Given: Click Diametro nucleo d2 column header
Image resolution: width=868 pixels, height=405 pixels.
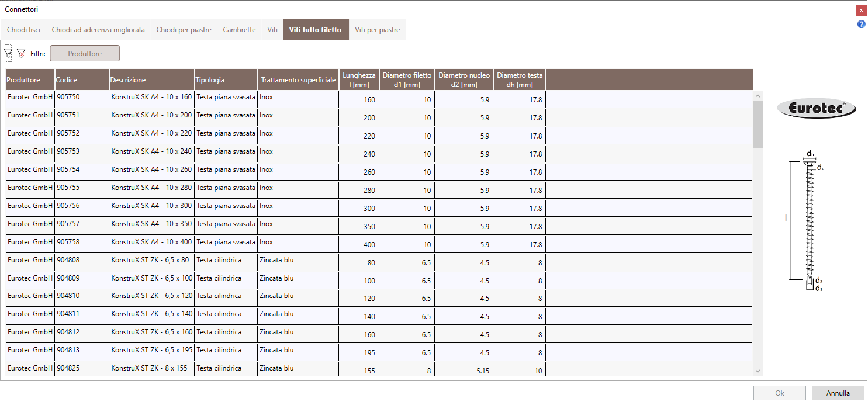Looking at the screenshot, I should pyautogui.click(x=464, y=80).
